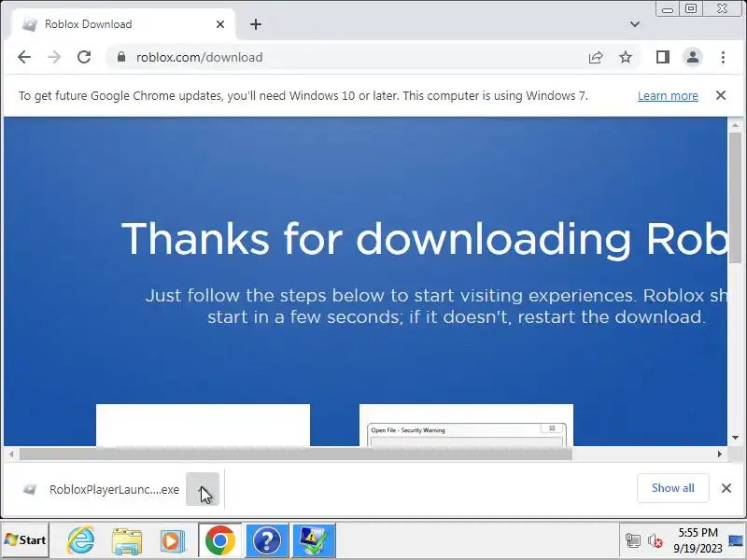This screenshot has height=560, width=747.
Task: Minimize the Chrome window
Action: pos(668,9)
